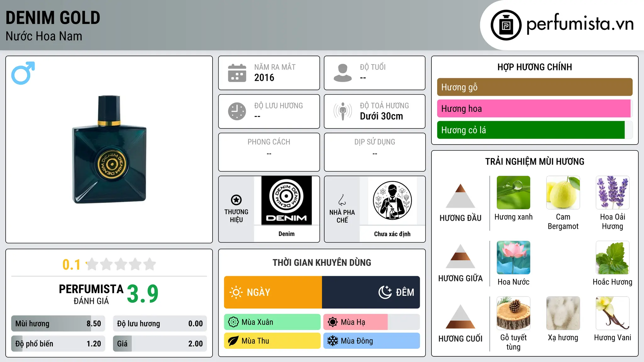Click the Mùi hương 8.50 score bar
The width and height of the screenshot is (644, 362).
(58, 324)
